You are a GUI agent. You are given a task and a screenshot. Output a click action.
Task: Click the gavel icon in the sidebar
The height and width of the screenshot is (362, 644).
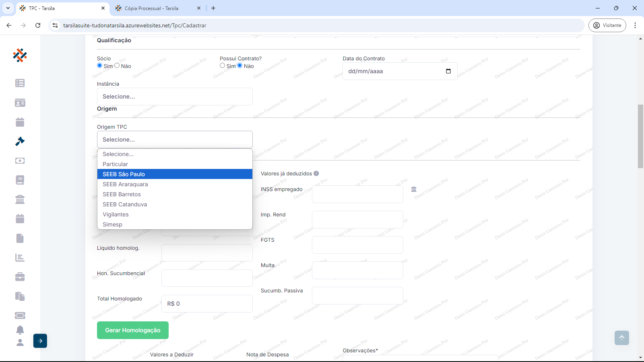20,141
